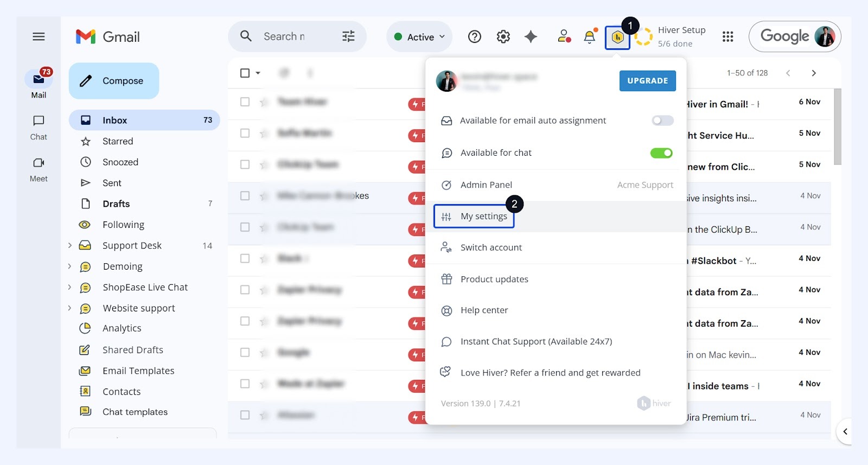The height and width of the screenshot is (465, 868).
Task: Open the Mail section in the side rail
Action: coord(39,85)
